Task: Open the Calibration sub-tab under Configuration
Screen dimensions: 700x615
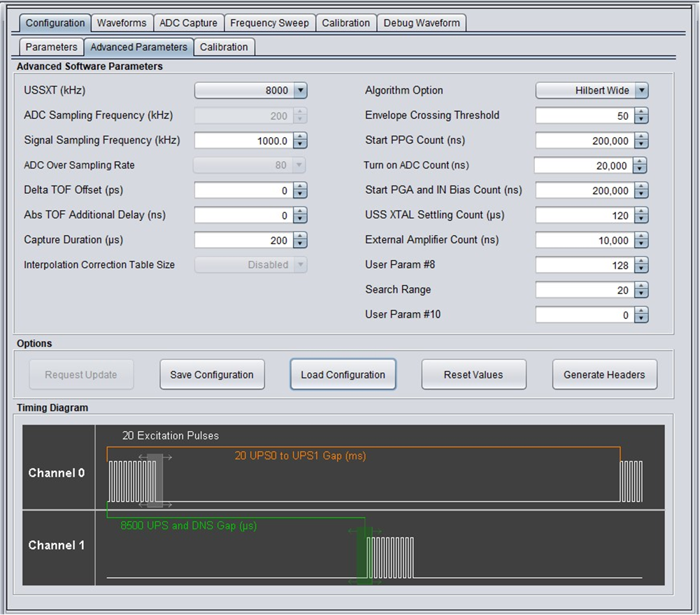Action: click(x=224, y=47)
